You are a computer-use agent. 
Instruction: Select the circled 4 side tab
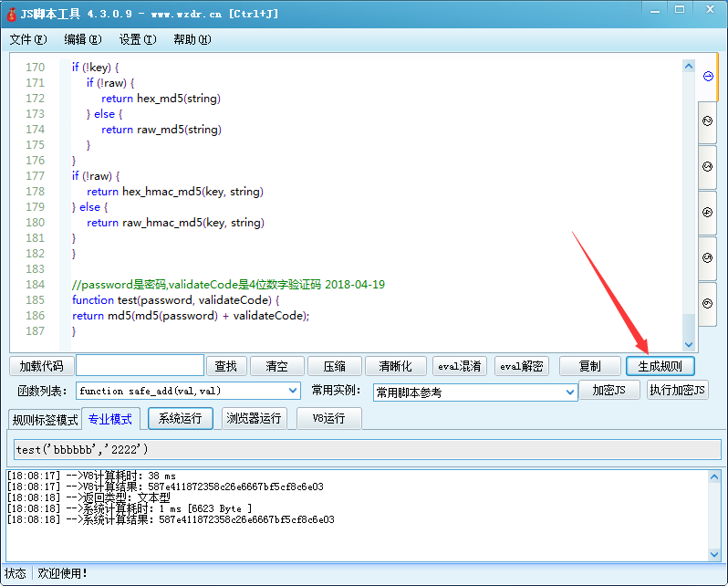pos(708,213)
